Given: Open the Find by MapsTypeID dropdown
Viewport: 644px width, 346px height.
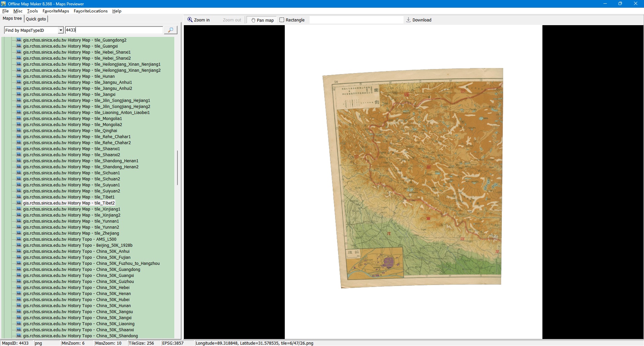Looking at the screenshot, I should coord(61,30).
